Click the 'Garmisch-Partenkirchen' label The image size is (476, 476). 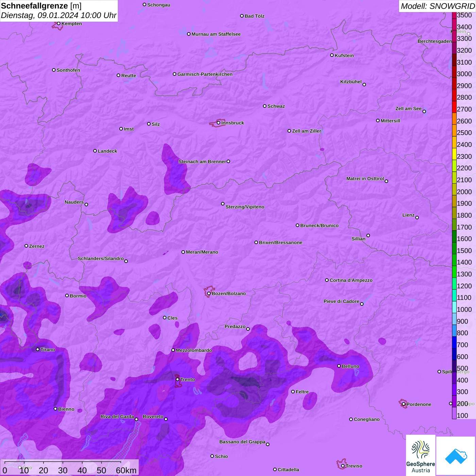(x=205, y=74)
